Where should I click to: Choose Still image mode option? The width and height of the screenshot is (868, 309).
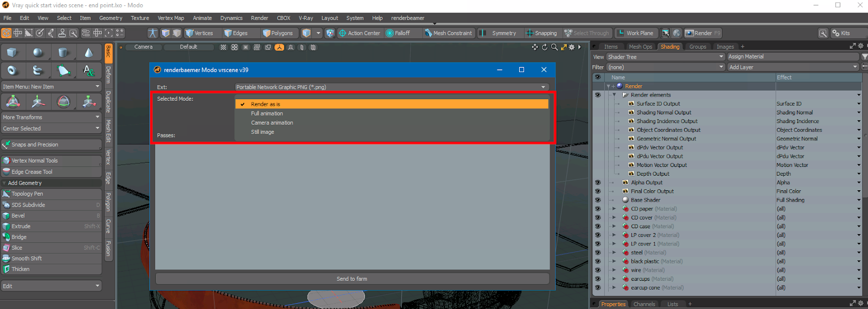pyautogui.click(x=392, y=132)
